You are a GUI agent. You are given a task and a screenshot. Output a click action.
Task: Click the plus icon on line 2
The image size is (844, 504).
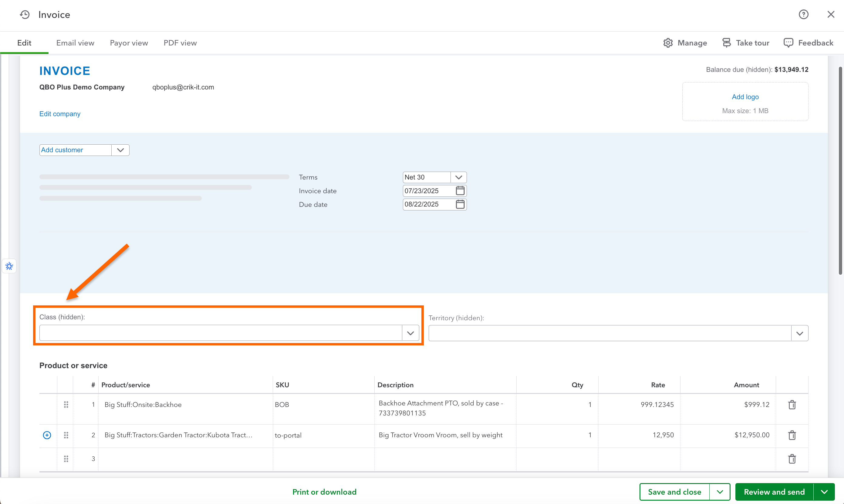click(x=47, y=435)
